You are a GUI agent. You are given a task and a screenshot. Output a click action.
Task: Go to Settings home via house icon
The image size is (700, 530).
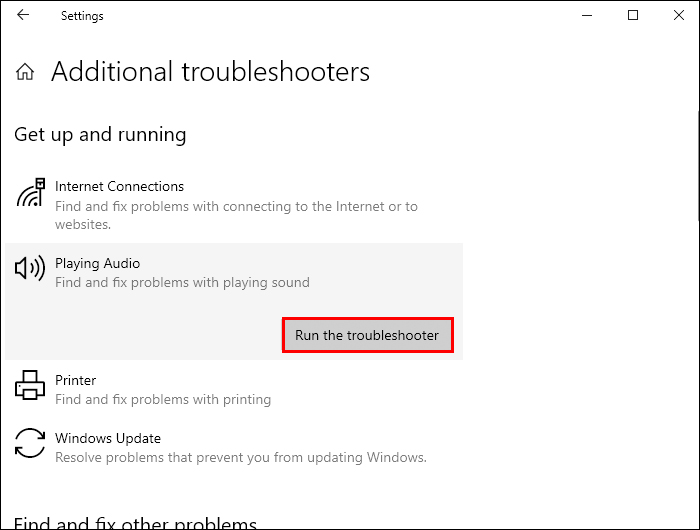(25, 71)
